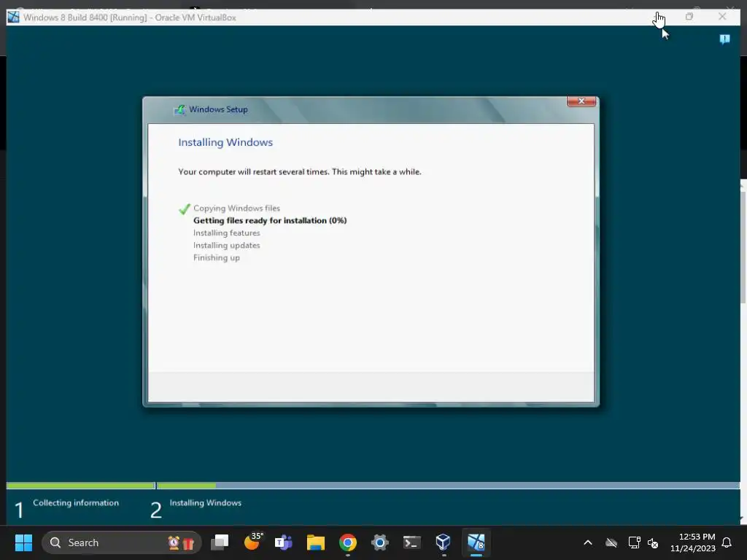Open File Explorer from taskbar

coord(315,542)
